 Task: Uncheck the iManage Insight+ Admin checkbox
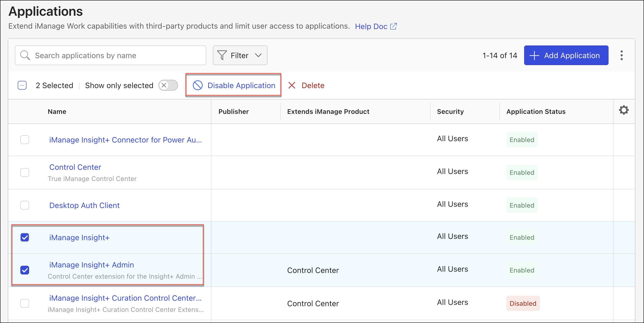click(x=25, y=270)
